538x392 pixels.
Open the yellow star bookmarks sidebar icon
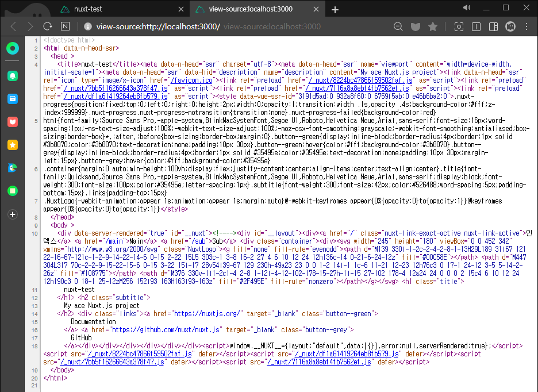pos(13,145)
